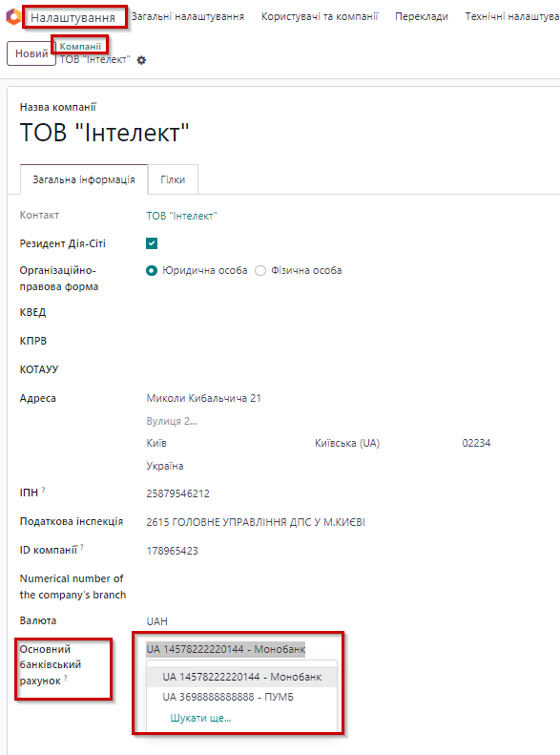Image resolution: width=560 pixels, height=755 pixels.
Task: Click the ID компанії help question mark
Action: [x=82, y=547]
